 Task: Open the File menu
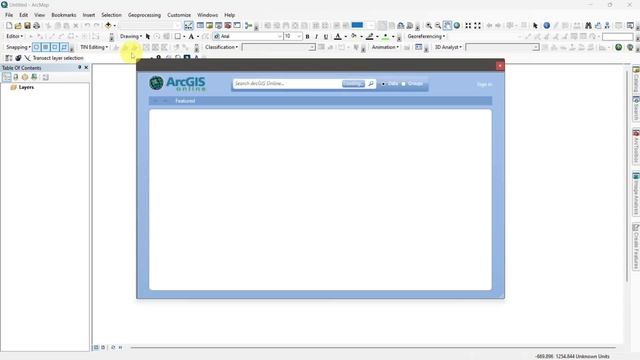tap(9, 15)
